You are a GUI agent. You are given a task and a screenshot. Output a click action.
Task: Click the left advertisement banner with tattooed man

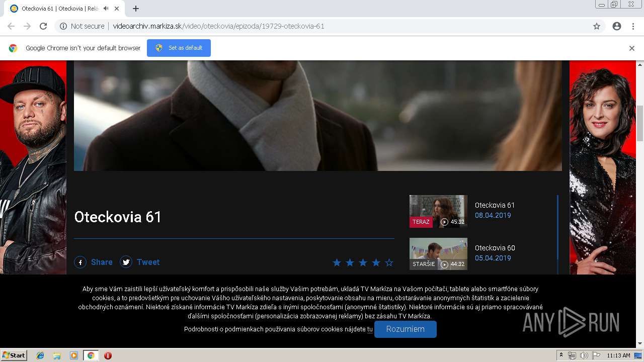click(33, 167)
